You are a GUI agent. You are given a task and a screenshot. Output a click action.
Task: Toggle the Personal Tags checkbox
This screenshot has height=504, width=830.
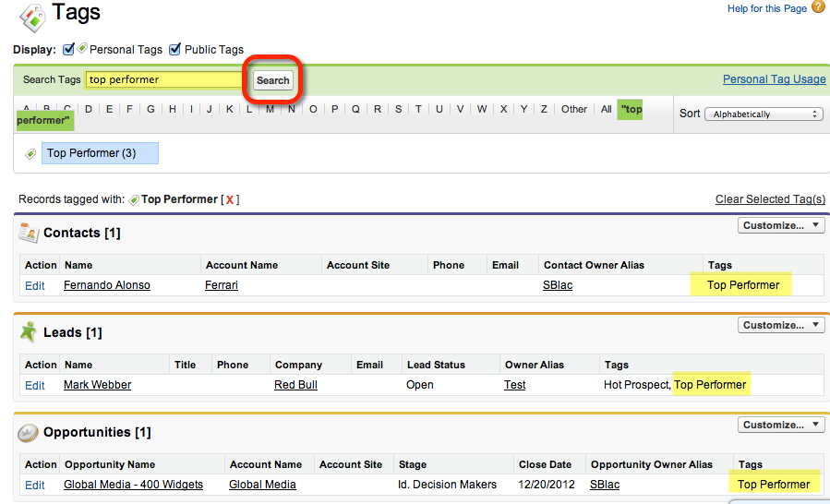click(68, 49)
